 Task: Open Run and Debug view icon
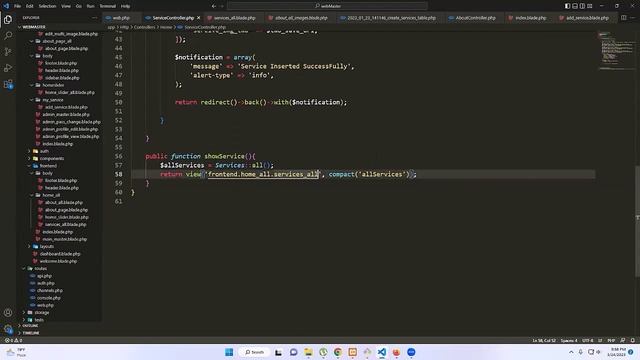click(8, 68)
